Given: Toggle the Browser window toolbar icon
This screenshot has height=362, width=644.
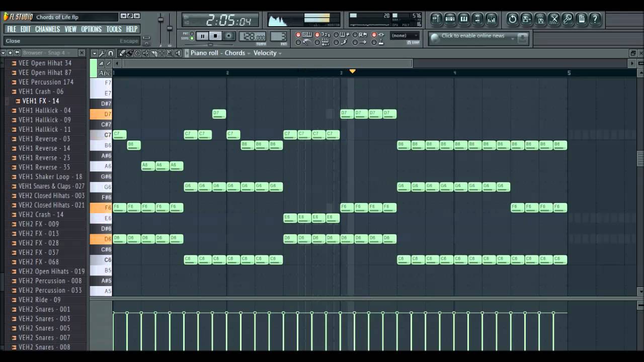Looking at the screenshot, I should (x=477, y=19).
